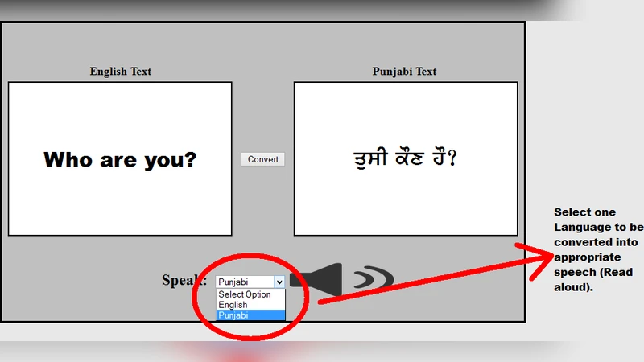
Task: Click the "Speak:" label
Action: point(184,281)
